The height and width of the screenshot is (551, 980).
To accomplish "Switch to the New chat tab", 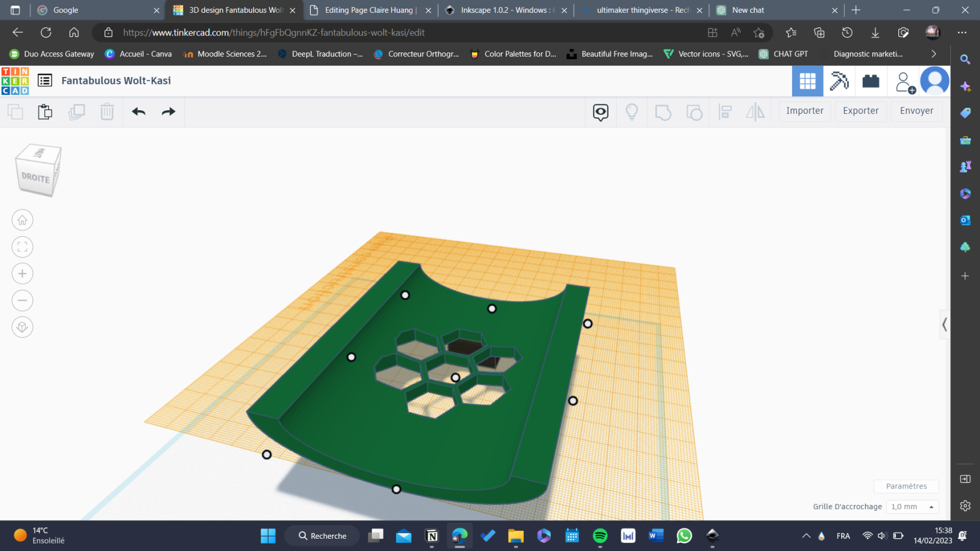I will (x=778, y=10).
